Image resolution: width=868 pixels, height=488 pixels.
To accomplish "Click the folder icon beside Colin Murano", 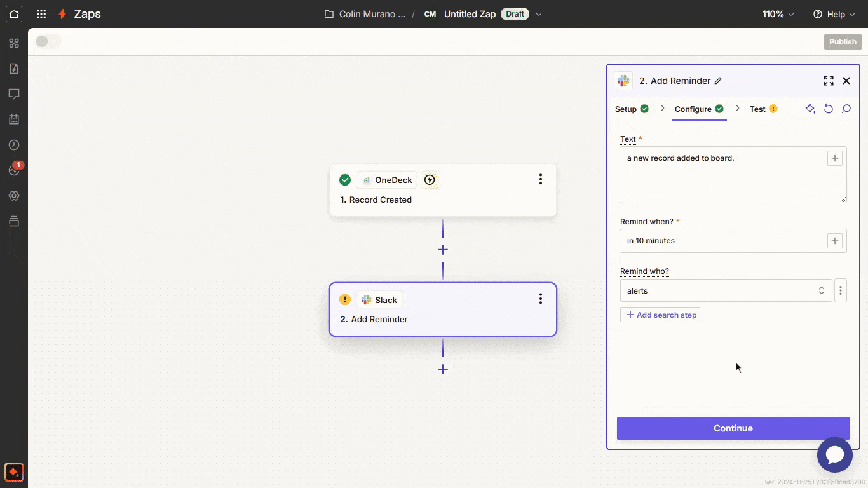I will (x=329, y=14).
